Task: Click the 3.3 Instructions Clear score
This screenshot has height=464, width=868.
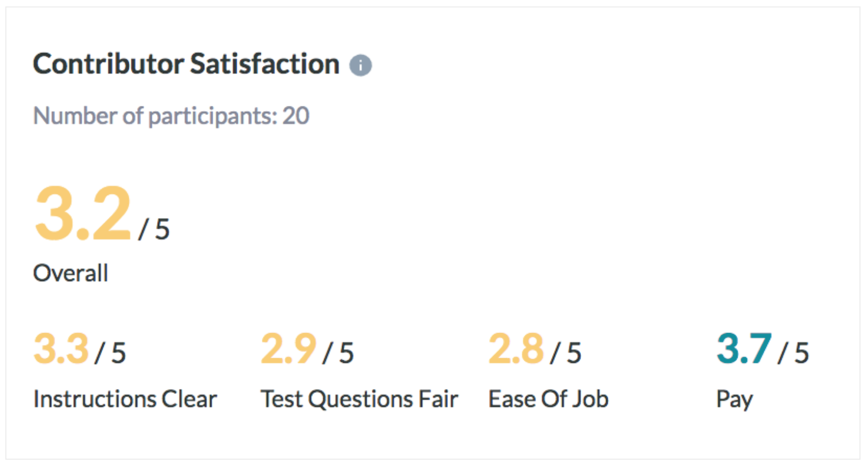Action: [x=61, y=349]
